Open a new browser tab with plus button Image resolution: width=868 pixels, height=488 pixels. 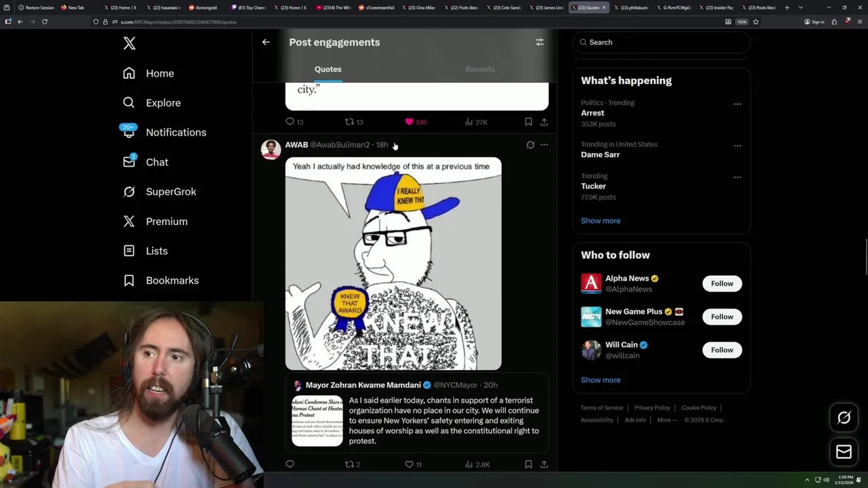pos(787,7)
